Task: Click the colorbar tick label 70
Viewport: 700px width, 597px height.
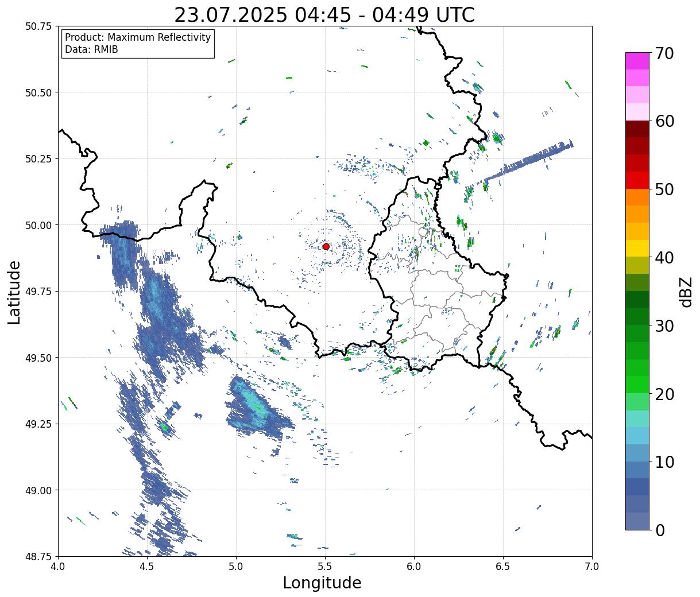Action: click(x=664, y=53)
